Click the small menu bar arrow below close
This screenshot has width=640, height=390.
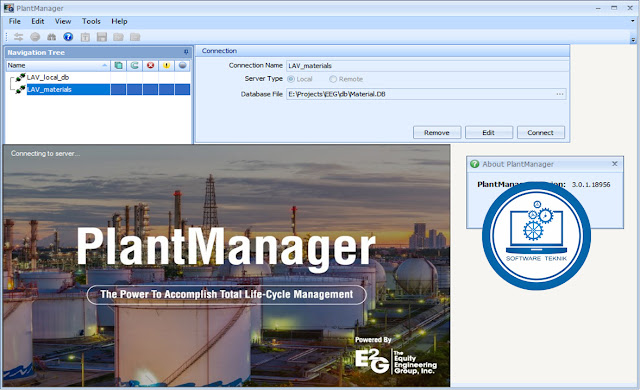[x=633, y=21]
